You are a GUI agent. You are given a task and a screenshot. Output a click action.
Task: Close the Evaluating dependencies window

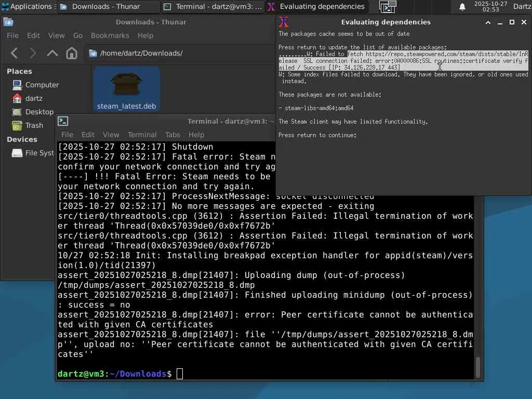tap(524, 22)
